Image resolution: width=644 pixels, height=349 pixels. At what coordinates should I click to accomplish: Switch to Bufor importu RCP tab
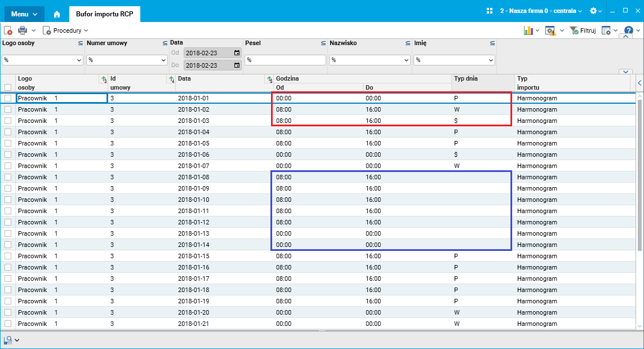coord(105,14)
